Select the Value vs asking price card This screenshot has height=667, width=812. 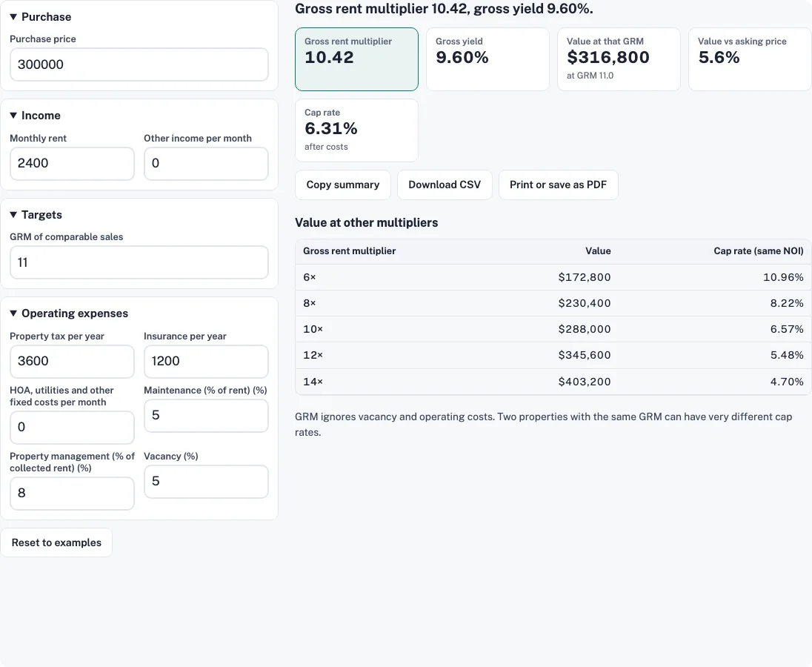pyautogui.click(x=749, y=59)
